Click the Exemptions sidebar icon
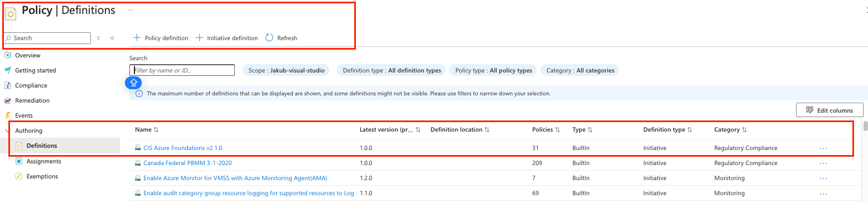Screen dimensions: 868x203 [x=19, y=176]
